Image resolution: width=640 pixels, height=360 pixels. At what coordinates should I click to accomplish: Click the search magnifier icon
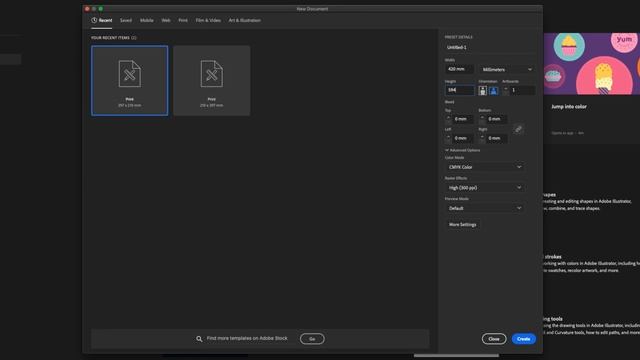pyautogui.click(x=199, y=339)
